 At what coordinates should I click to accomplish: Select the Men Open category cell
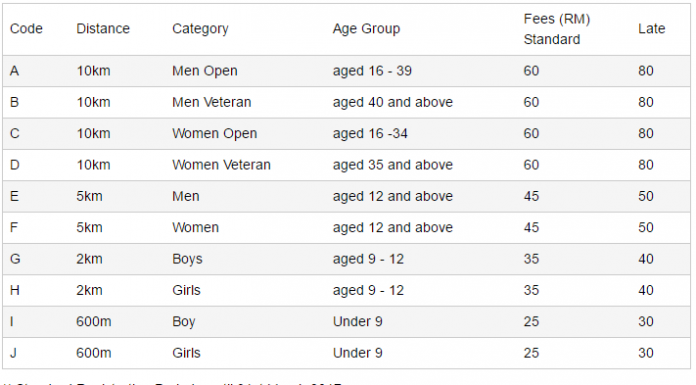tap(205, 71)
